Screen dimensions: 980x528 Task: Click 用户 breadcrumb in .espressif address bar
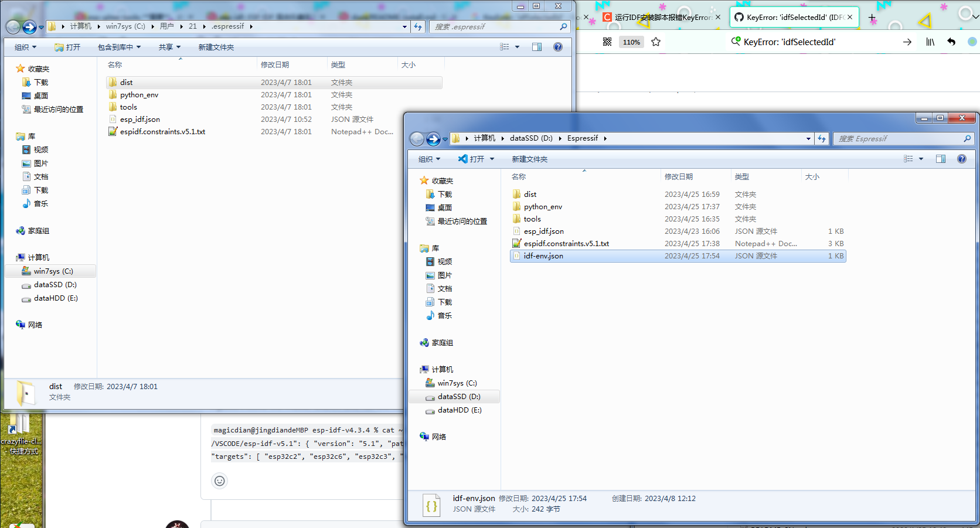166,27
